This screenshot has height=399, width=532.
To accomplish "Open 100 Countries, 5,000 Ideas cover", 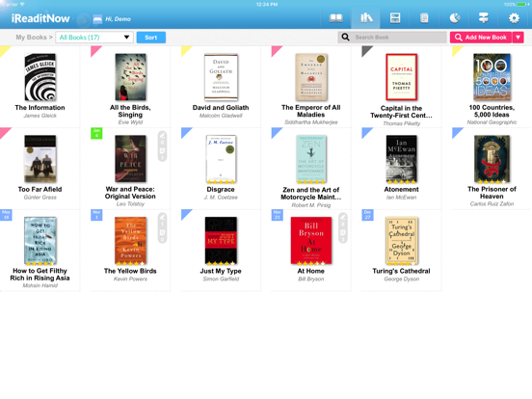I will point(492,77).
